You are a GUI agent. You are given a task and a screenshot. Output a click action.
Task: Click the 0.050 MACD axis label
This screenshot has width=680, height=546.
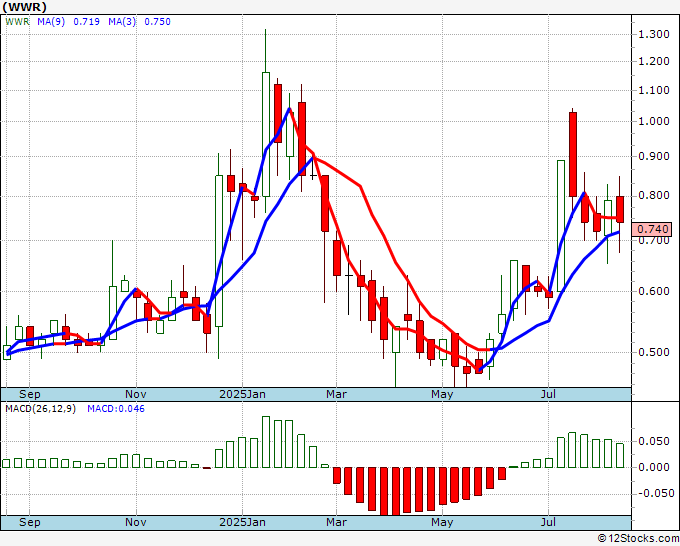tap(654, 441)
